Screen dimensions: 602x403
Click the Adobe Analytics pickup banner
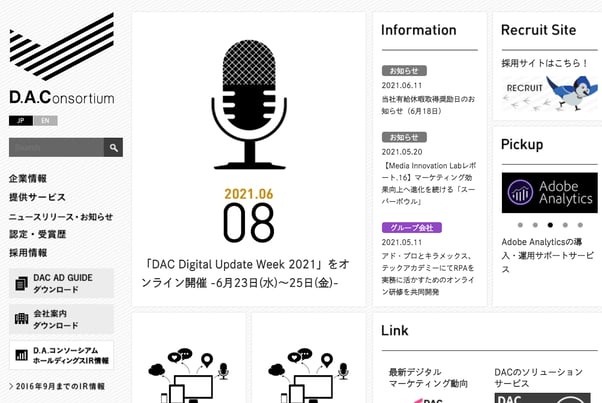[x=549, y=193]
